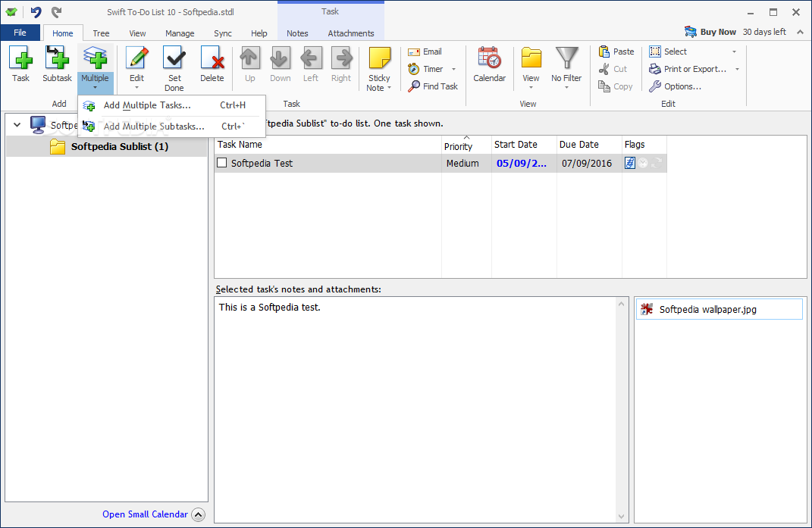Open the Help ribbon tab
812x528 pixels.
(x=259, y=33)
